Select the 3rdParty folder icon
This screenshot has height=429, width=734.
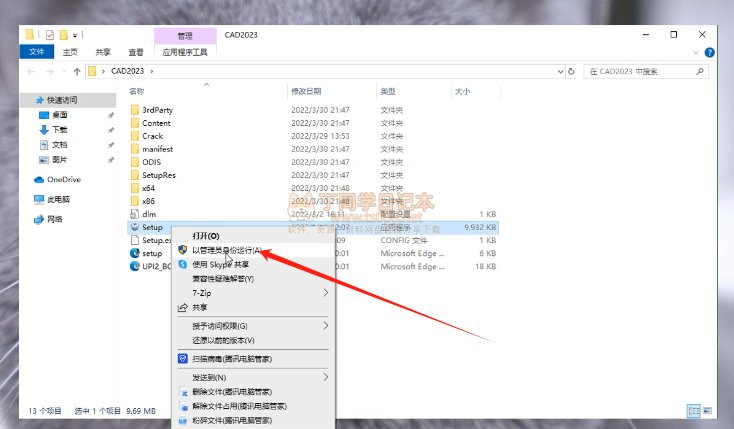tap(135, 110)
